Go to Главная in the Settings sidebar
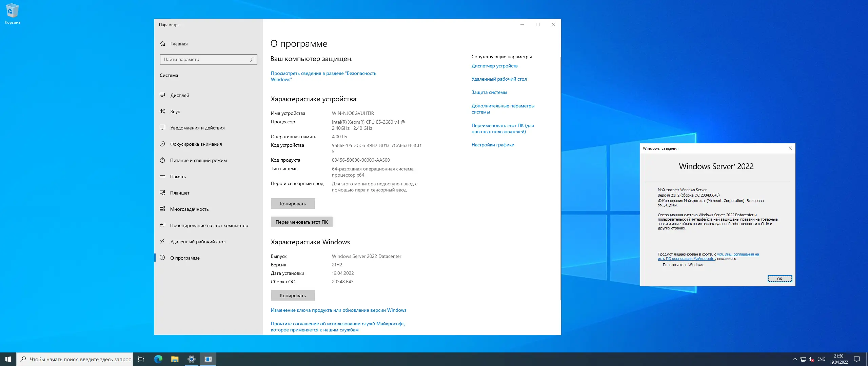868x366 pixels. pos(178,43)
